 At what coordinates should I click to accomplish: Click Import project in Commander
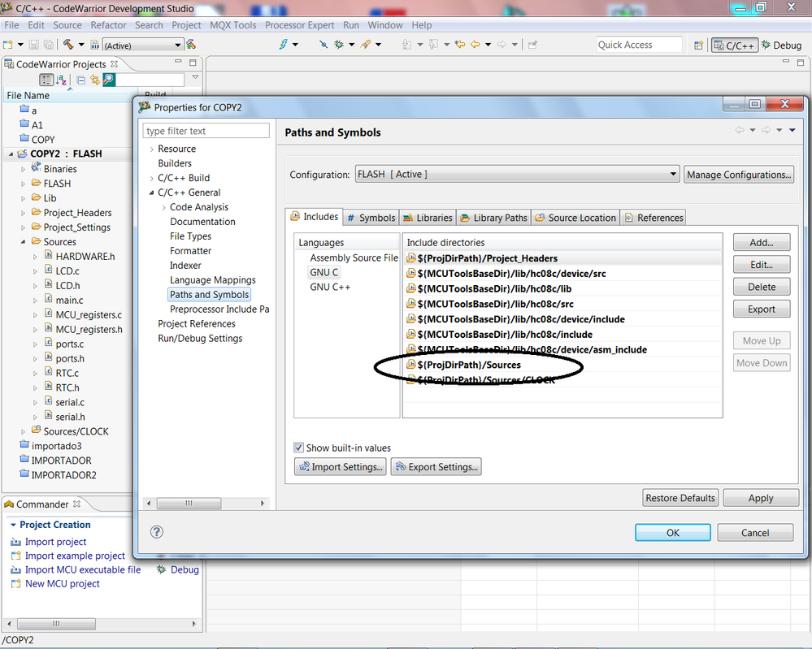(55, 541)
